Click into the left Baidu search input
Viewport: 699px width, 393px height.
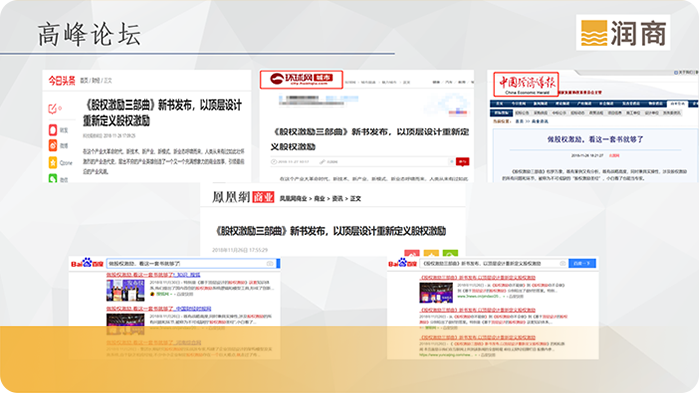(192, 264)
